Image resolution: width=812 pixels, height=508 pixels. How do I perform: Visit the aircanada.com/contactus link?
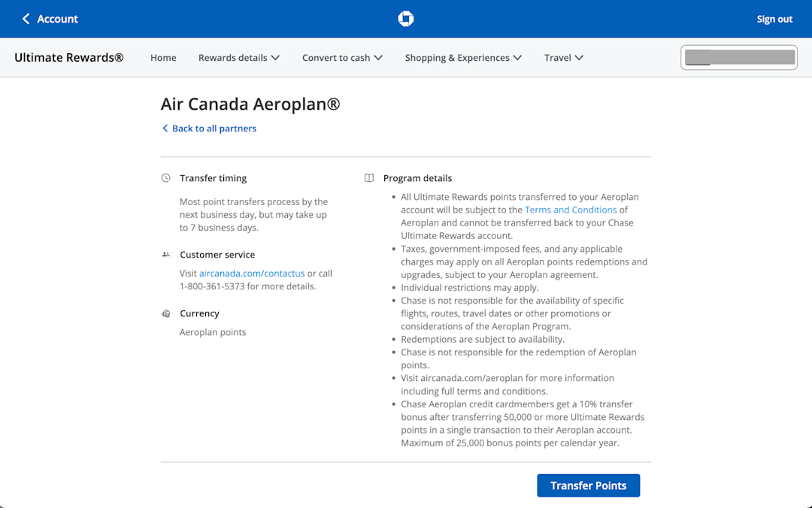(252, 274)
